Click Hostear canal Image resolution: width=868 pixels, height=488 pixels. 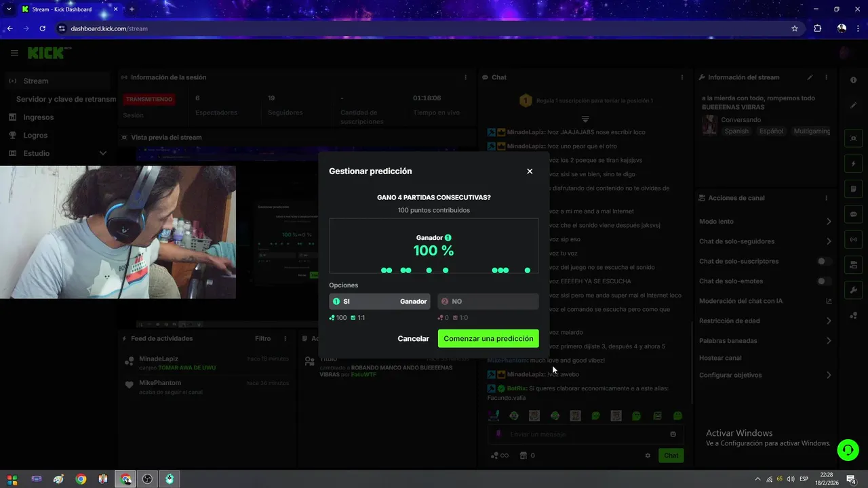click(720, 358)
